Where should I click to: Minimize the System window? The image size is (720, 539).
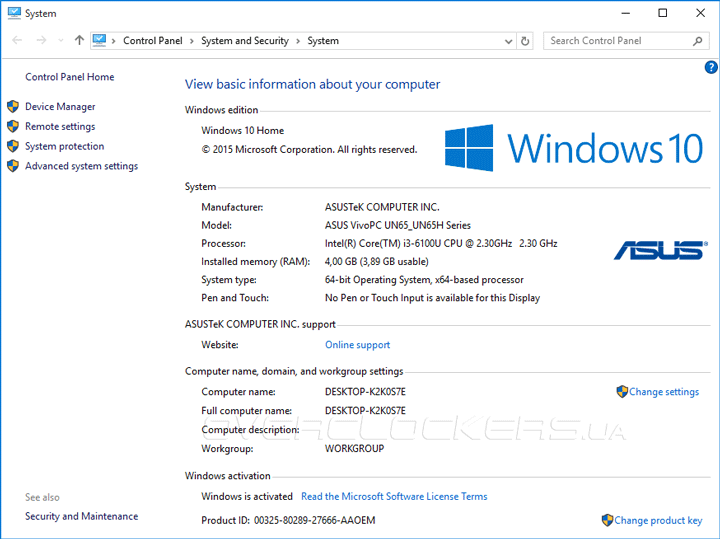tap(625, 13)
